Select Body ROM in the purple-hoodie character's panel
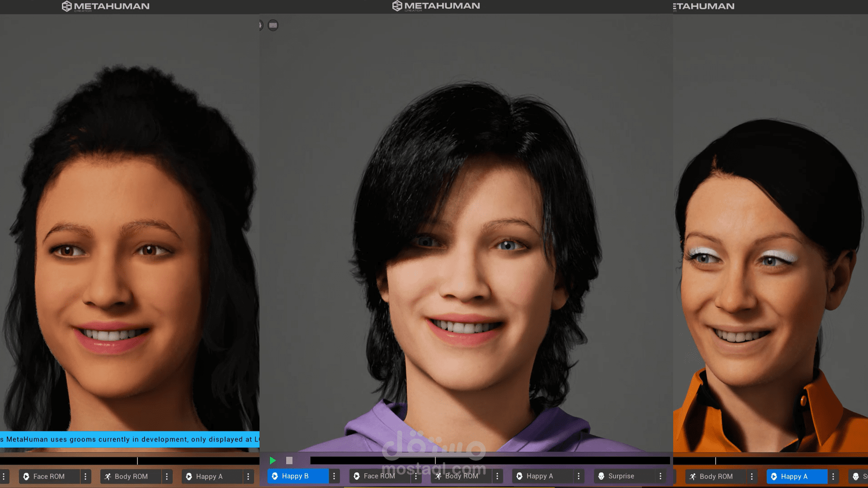The height and width of the screenshot is (488, 868). [461, 476]
